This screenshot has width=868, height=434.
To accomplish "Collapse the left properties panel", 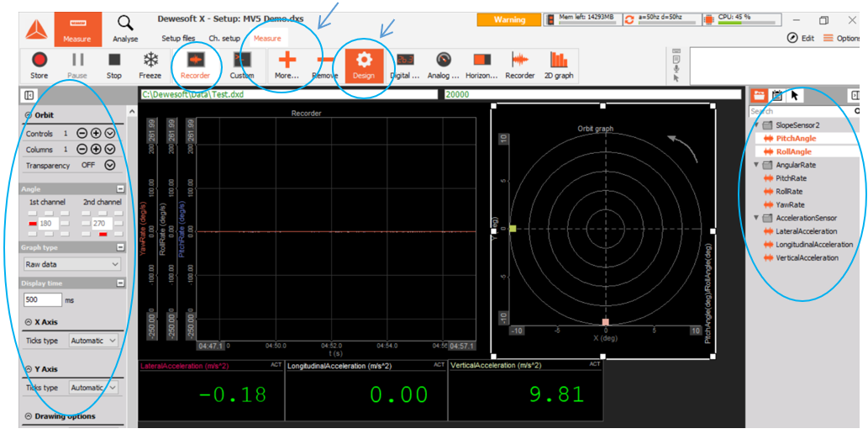I will [x=29, y=95].
